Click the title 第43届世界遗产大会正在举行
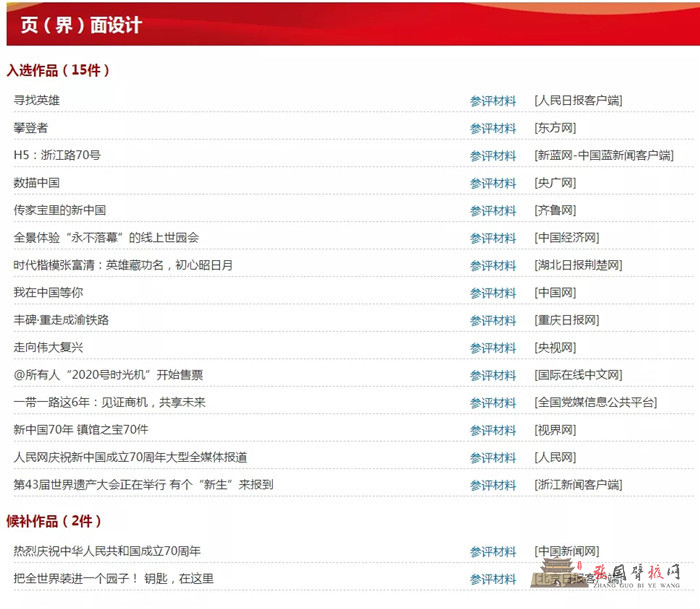 tap(143, 484)
